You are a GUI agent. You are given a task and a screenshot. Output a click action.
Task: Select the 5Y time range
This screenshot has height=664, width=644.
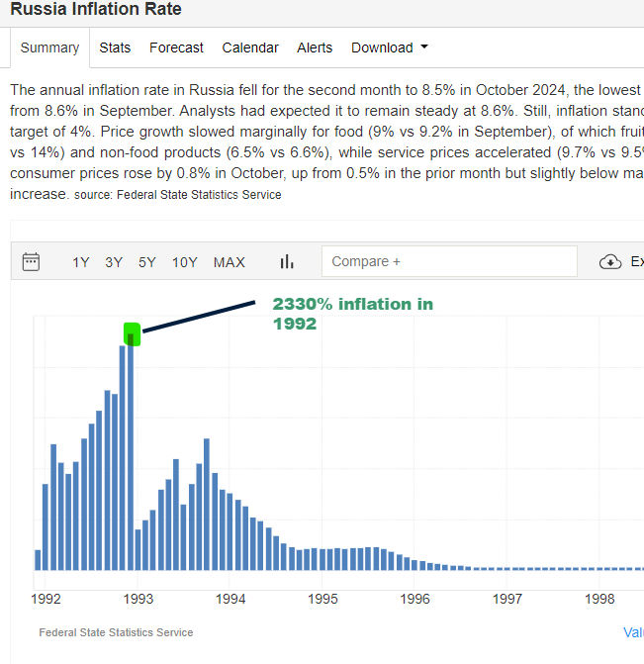point(147,262)
